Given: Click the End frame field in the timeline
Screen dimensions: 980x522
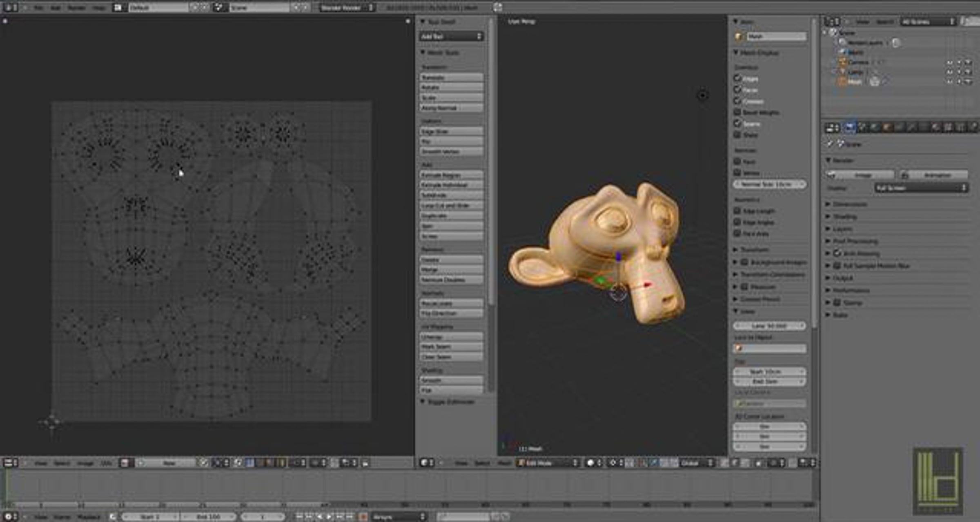Looking at the screenshot, I should pos(209,517).
